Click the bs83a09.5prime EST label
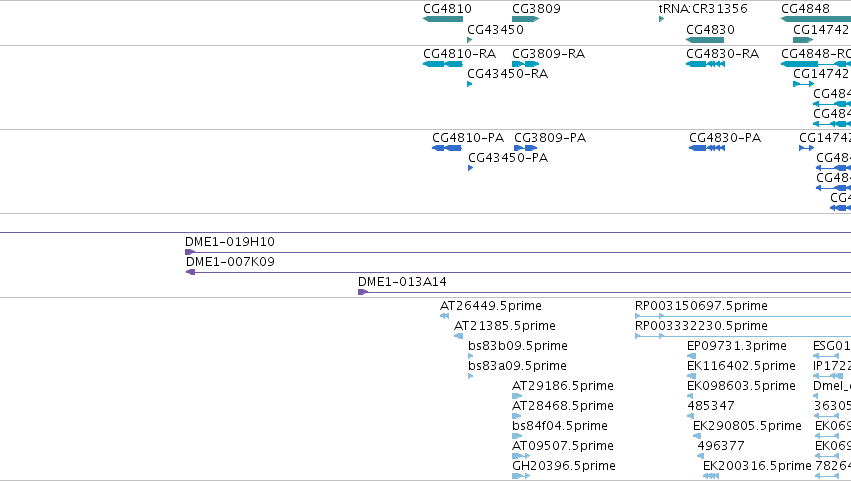The width and height of the screenshot is (851, 481). click(x=518, y=366)
